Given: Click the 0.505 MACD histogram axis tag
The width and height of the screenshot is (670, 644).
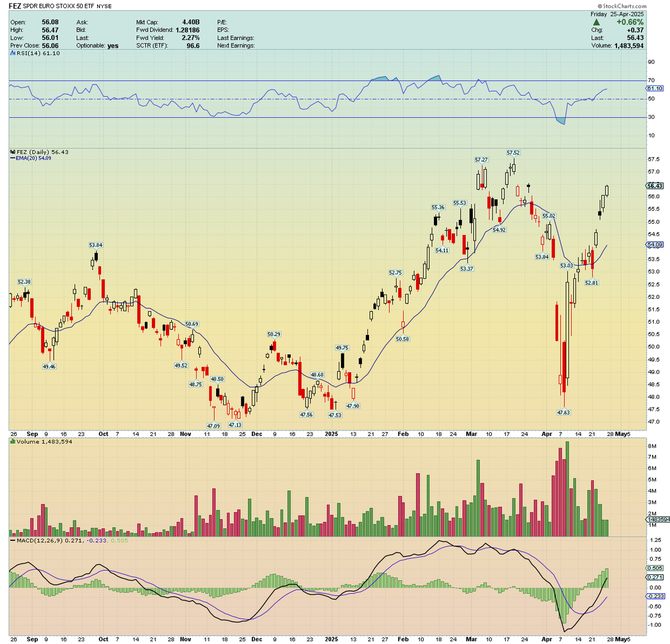Looking at the screenshot, I should click(655, 568).
